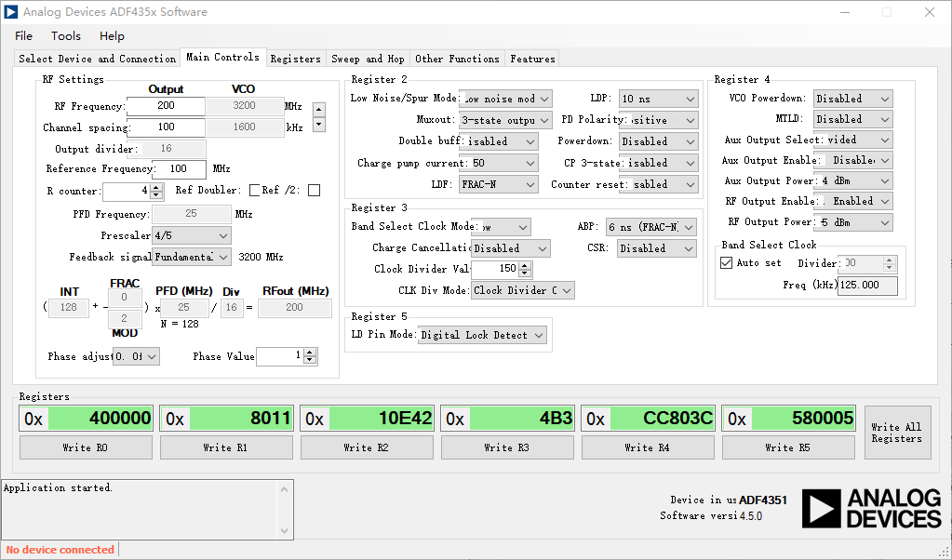Click the Channel spacing input field

pos(166,127)
